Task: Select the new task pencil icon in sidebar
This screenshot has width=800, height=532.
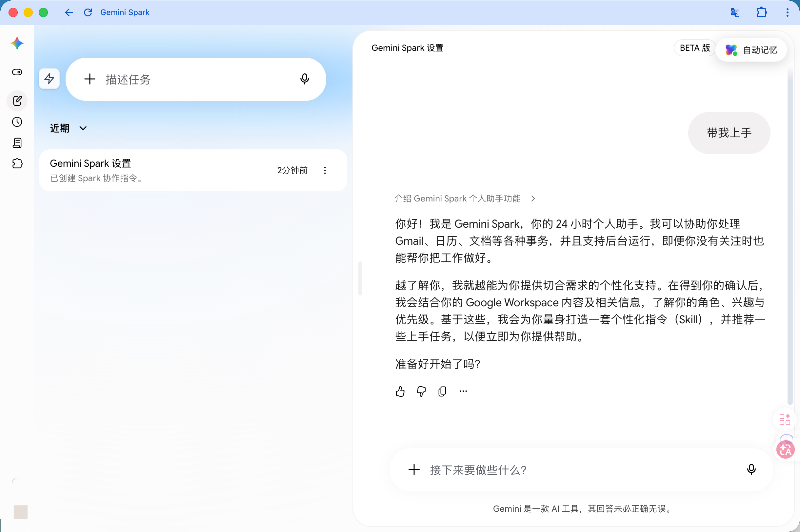Action: pyautogui.click(x=17, y=101)
